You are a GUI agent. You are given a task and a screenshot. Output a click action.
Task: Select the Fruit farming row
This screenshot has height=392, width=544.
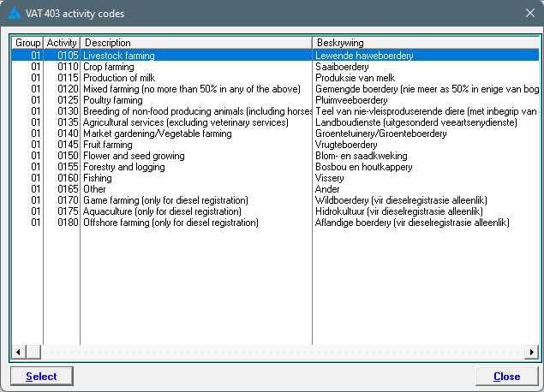pos(275,145)
